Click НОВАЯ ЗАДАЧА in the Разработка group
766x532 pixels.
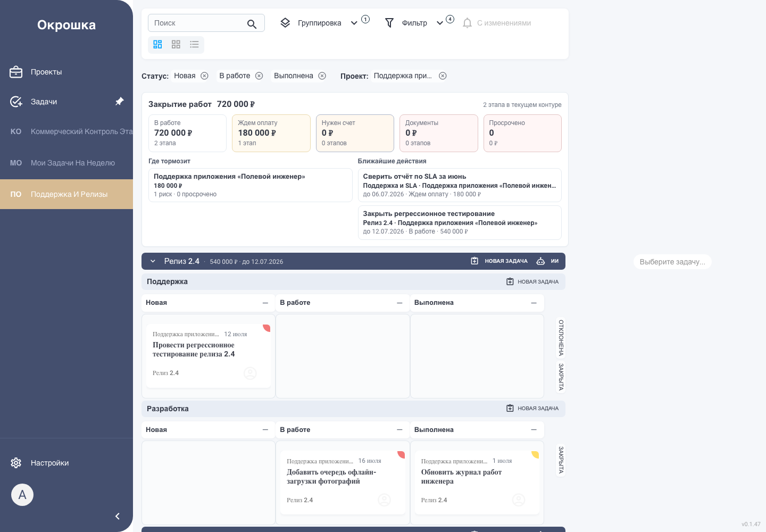532,408
